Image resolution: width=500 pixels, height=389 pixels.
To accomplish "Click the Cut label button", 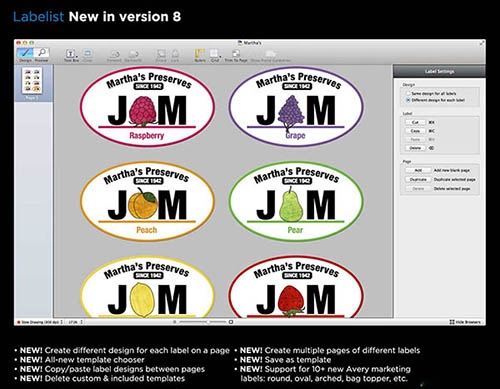I will (x=415, y=122).
